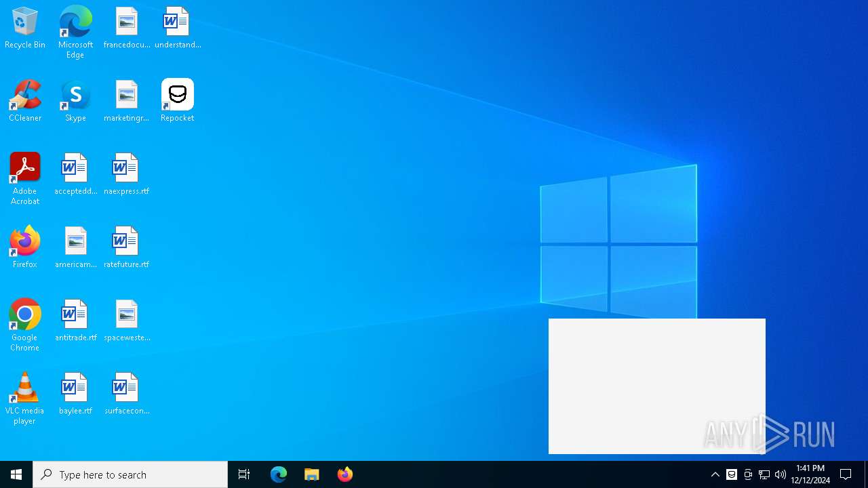Select the americam... image file
This screenshot has width=868, height=488.
pyautogui.click(x=75, y=248)
